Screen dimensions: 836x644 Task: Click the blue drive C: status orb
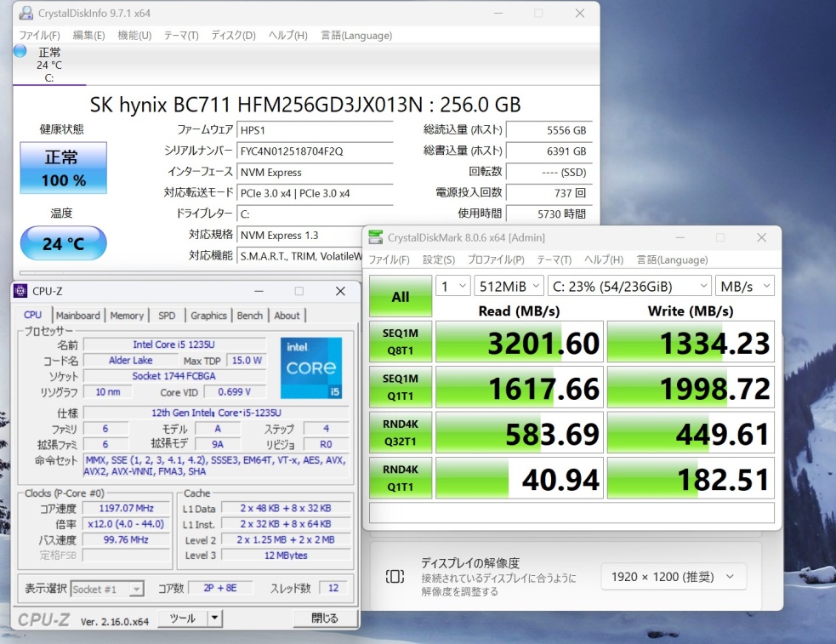(20, 52)
